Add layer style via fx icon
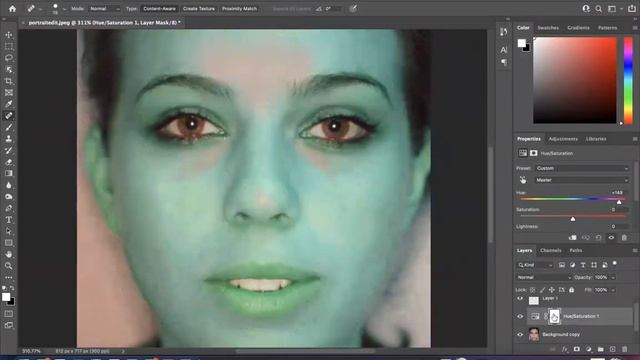The width and height of the screenshot is (640, 360). (564, 349)
